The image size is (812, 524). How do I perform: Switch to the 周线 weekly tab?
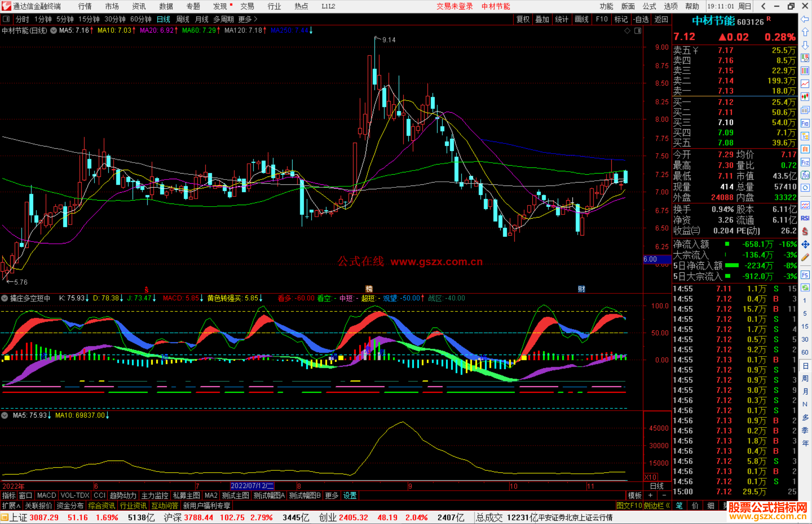point(183,19)
